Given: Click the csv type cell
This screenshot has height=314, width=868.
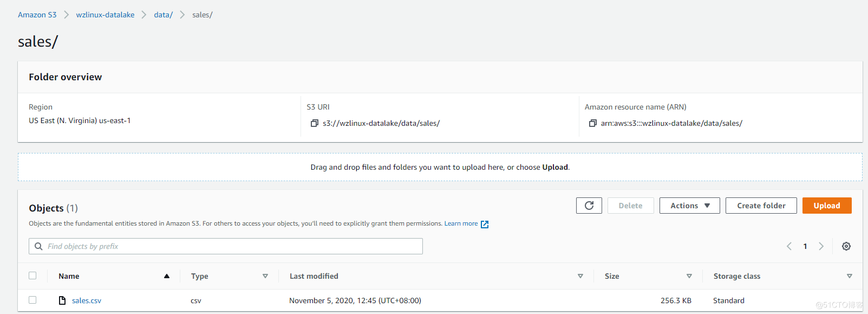Looking at the screenshot, I should [196, 300].
